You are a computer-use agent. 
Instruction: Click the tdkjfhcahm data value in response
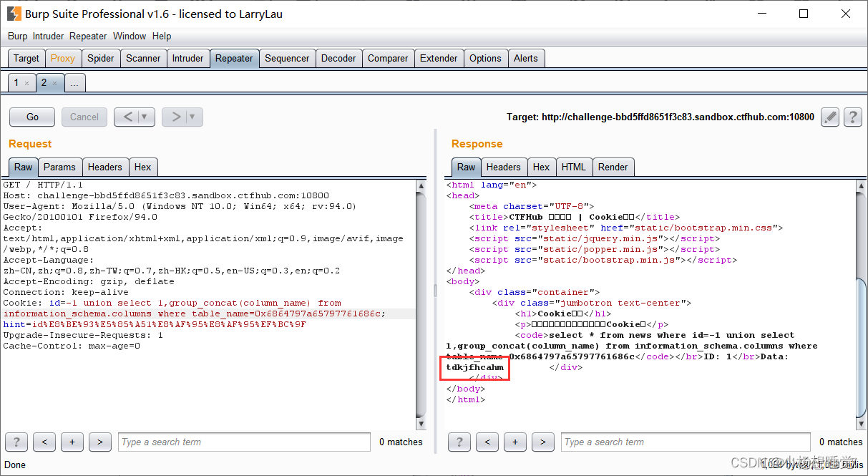coord(474,367)
